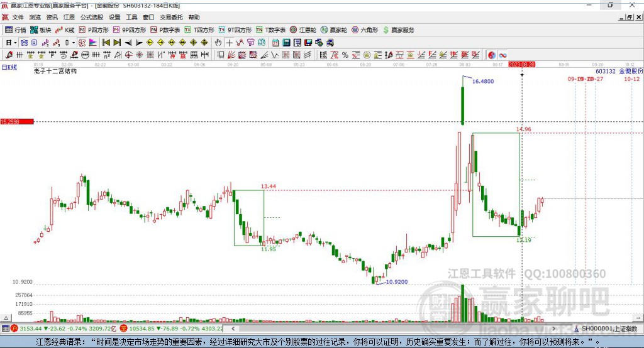Jump to last bar icon
This screenshot has width=644, height=348.
click(x=117, y=43)
